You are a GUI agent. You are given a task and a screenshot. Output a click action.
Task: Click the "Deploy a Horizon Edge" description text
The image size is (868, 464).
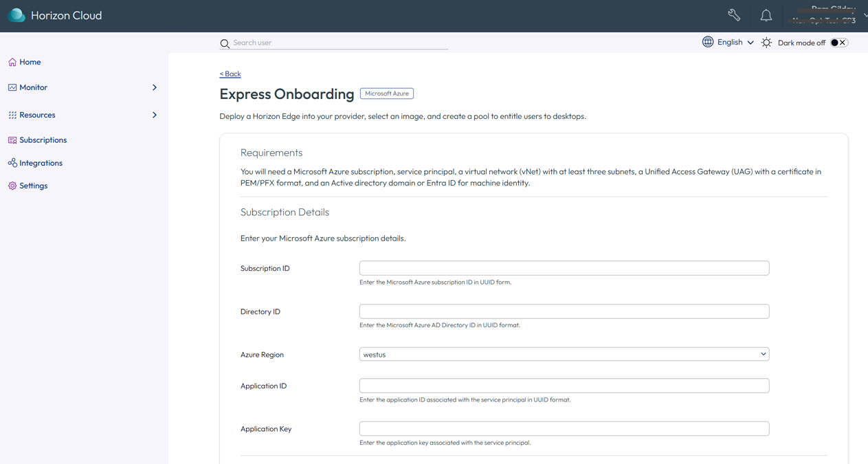tap(403, 116)
